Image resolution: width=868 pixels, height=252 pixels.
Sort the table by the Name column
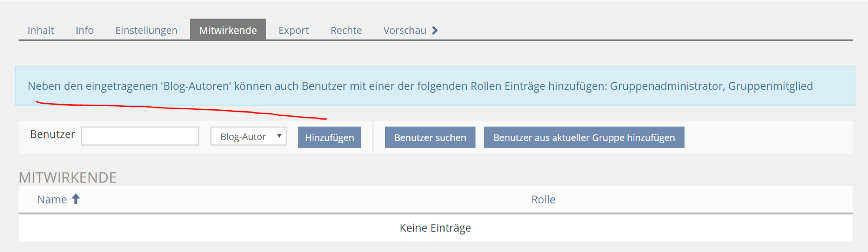click(x=52, y=200)
